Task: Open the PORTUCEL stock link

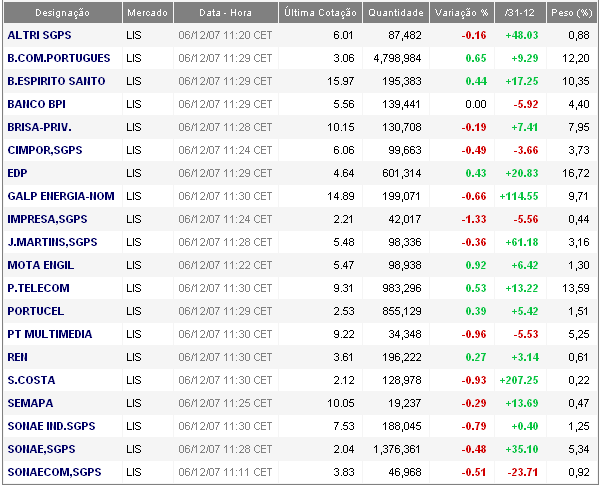Action: click(x=36, y=311)
